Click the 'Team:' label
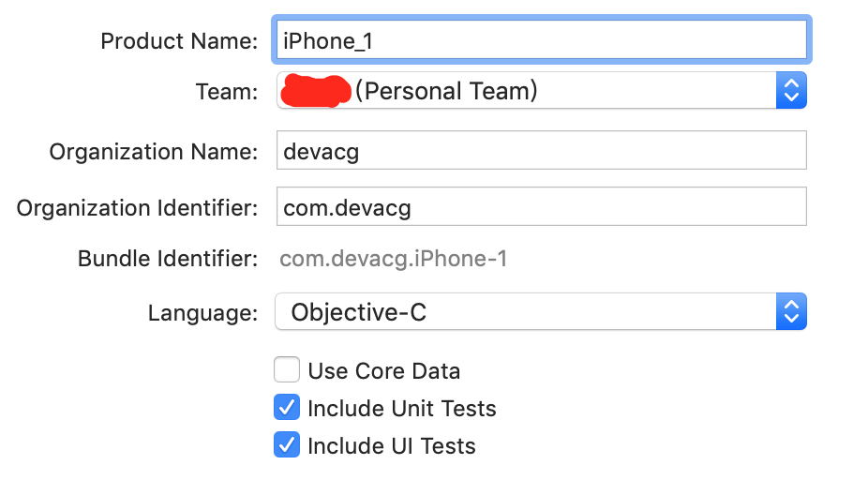This screenshot has width=868, height=480. click(226, 92)
